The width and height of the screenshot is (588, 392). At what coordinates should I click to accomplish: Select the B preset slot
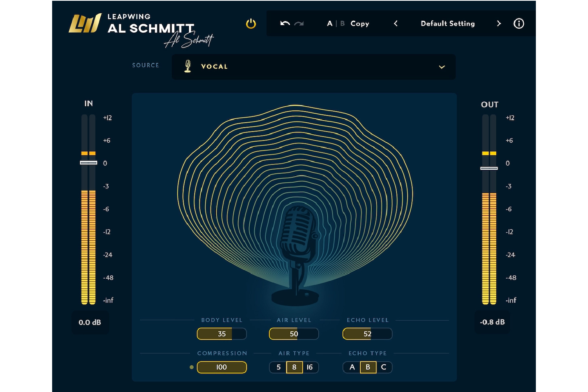(342, 24)
